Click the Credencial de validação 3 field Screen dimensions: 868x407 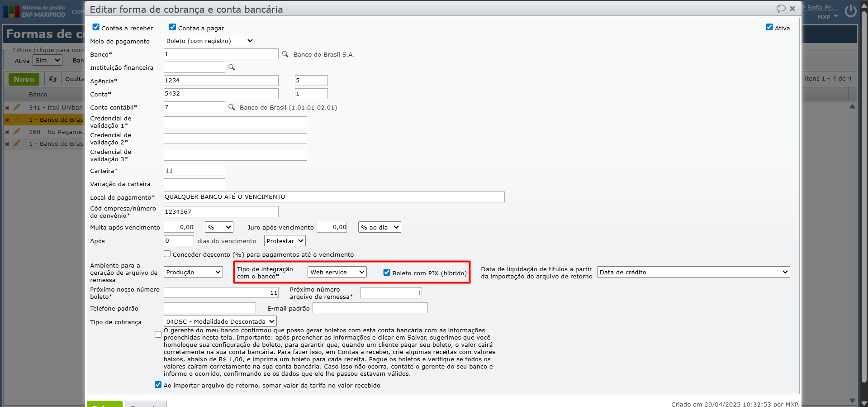(x=235, y=155)
